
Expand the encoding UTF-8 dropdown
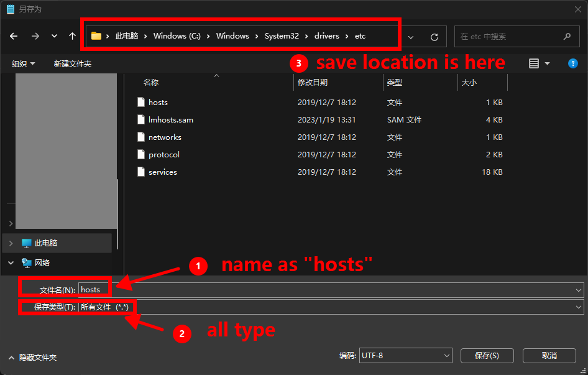(x=405, y=355)
